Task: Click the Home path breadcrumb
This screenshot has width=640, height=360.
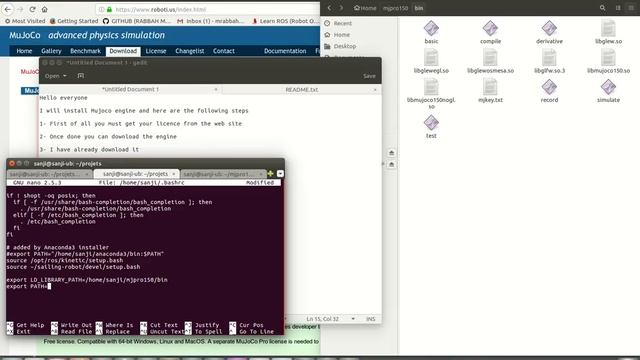Action: click(x=365, y=8)
